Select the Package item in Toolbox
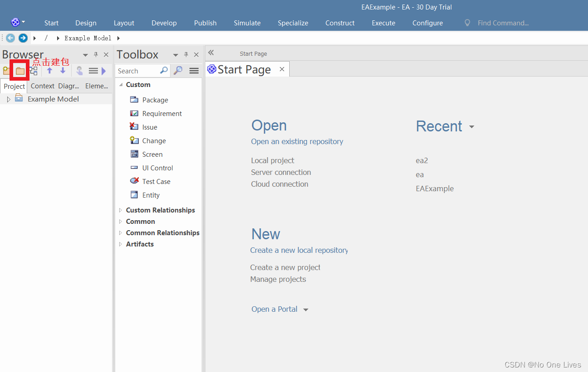The image size is (588, 372). click(x=149, y=100)
